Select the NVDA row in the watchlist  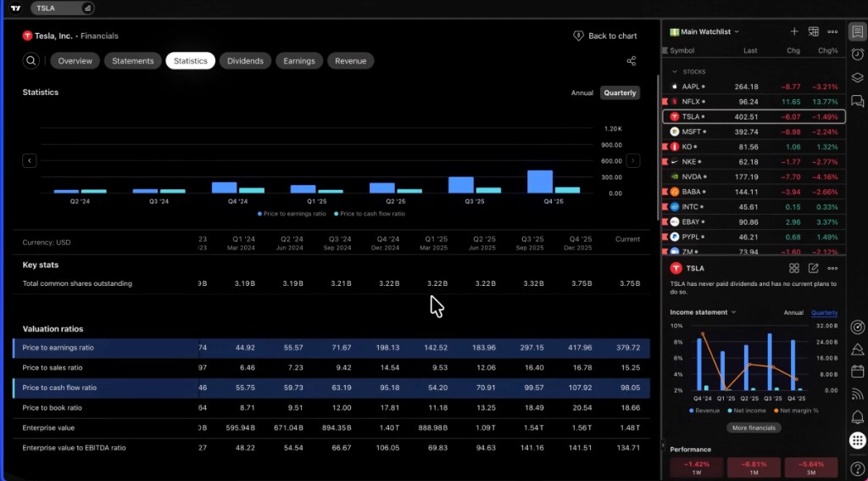click(x=754, y=176)
